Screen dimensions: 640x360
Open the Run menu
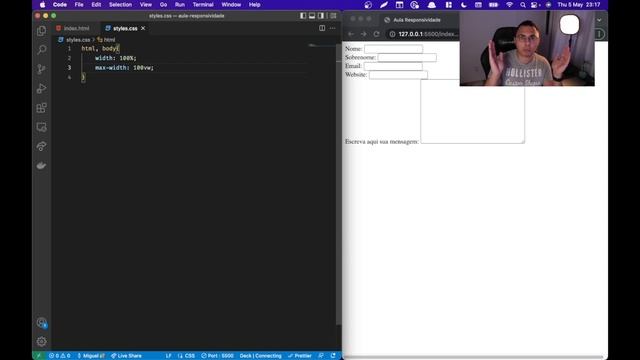tap(180, 4)
